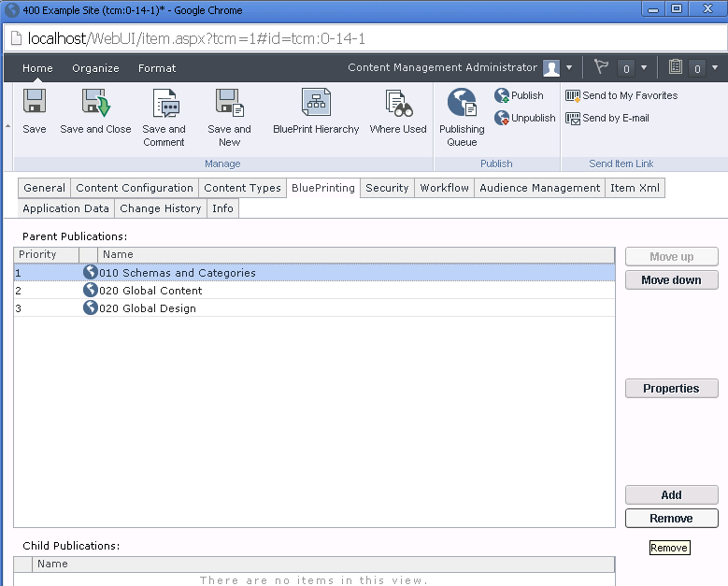Click the notifications flag icon
This screenshot has height=586, width=728.
pos(601,67)
